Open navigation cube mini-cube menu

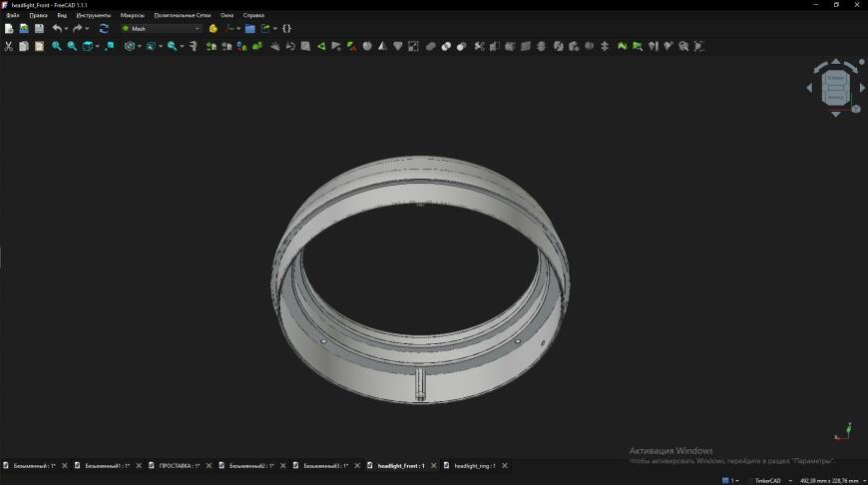click(856, 109)
